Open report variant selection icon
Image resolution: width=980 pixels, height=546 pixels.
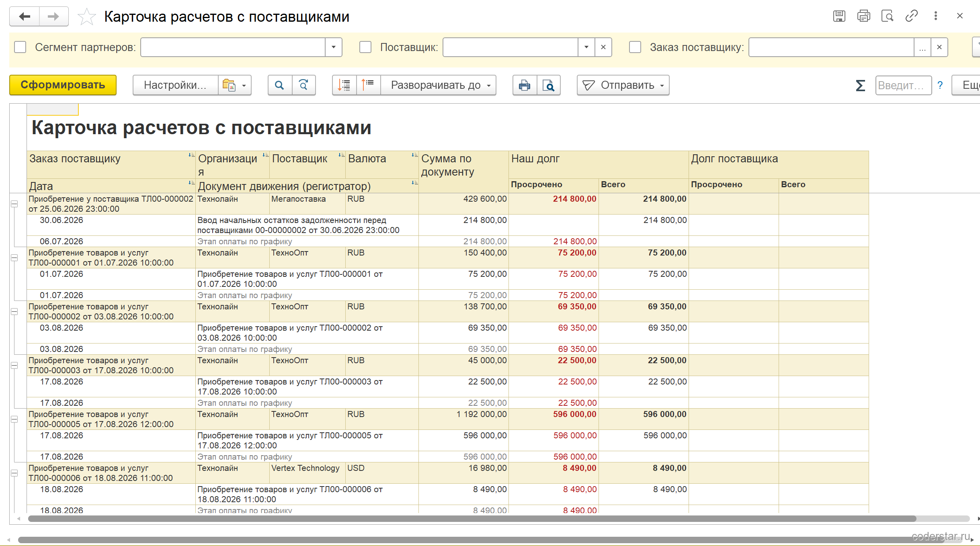(234, 85)
